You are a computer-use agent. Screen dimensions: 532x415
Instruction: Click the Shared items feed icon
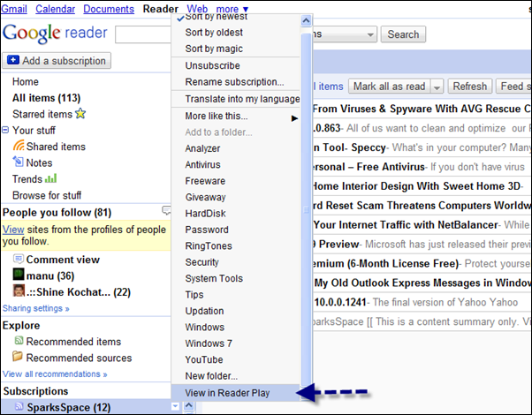19,145
